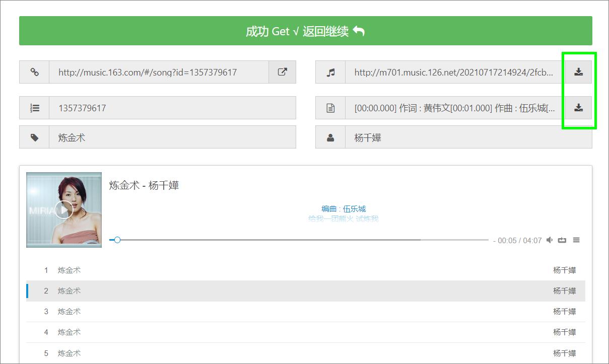Open the playlist menu icon in the player
The height and width of the screenshot is (364, 609).
pyautogui.click(x=576, y=240)
